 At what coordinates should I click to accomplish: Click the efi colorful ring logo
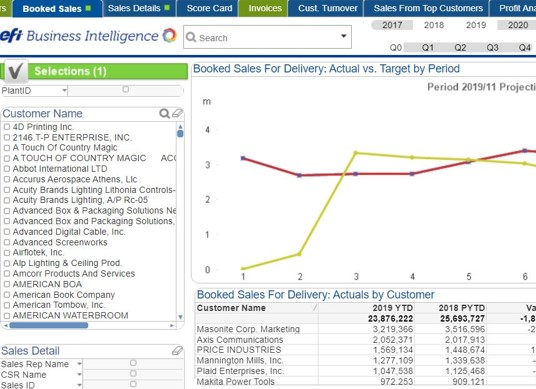(170, 35)
